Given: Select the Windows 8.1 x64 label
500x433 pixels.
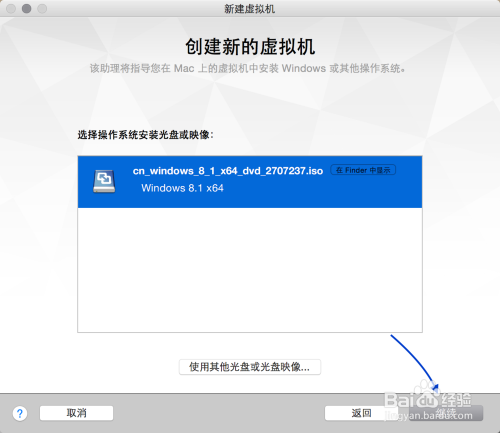Looking at the screenshot, I should (182, 188).
